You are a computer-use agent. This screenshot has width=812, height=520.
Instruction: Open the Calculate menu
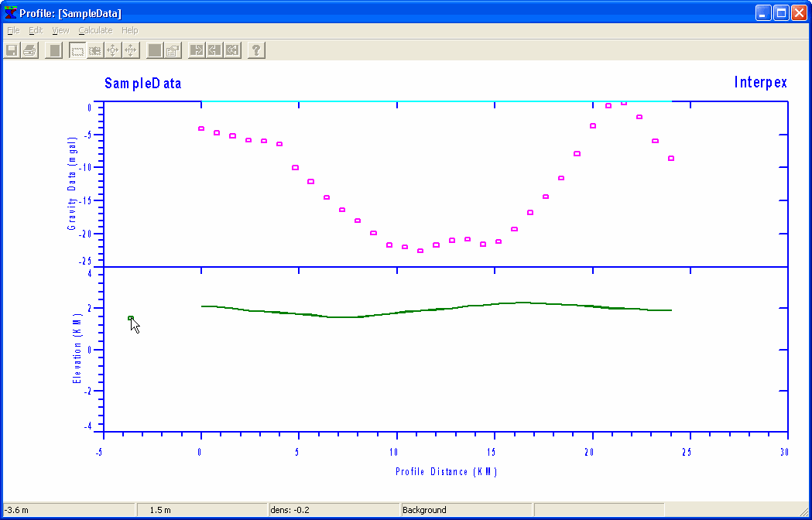pyautogui.click(x=95, y=30)
